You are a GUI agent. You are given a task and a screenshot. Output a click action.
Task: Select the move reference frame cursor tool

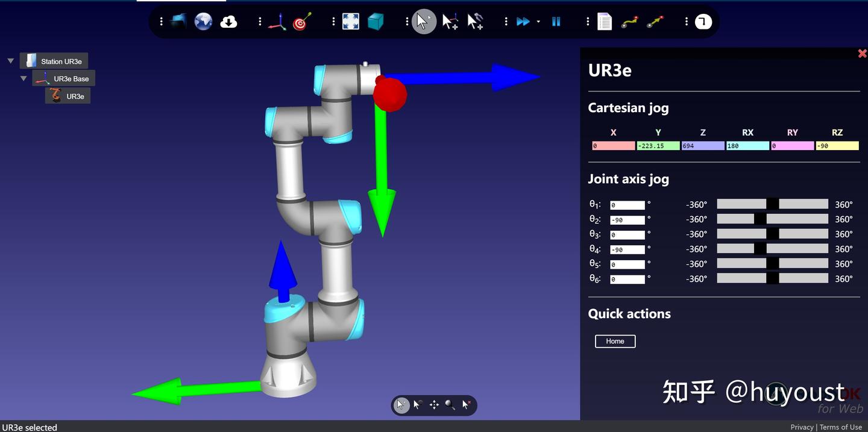(450, 22)
